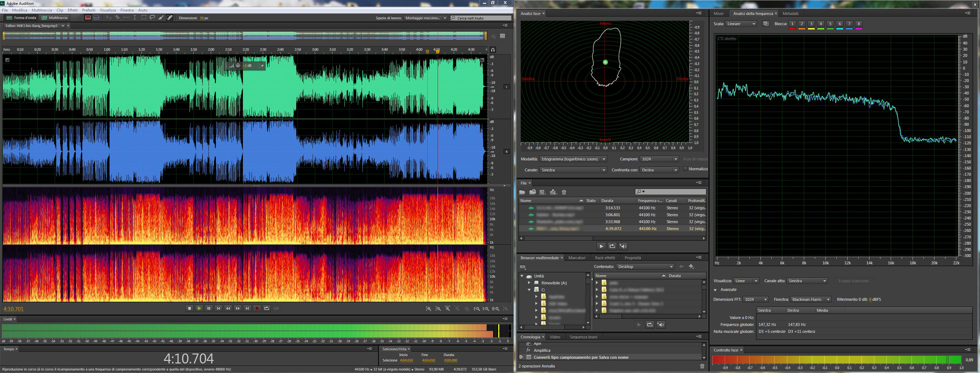
Task: Open the Scala Lineare dropdown
Action: (741, 24)
